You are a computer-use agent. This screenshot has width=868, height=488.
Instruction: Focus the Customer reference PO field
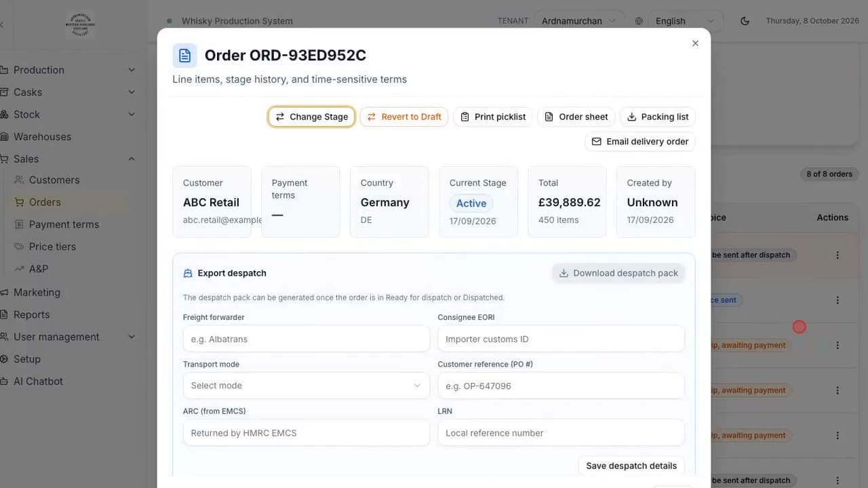pyautogui.click(x=561, y=386)
